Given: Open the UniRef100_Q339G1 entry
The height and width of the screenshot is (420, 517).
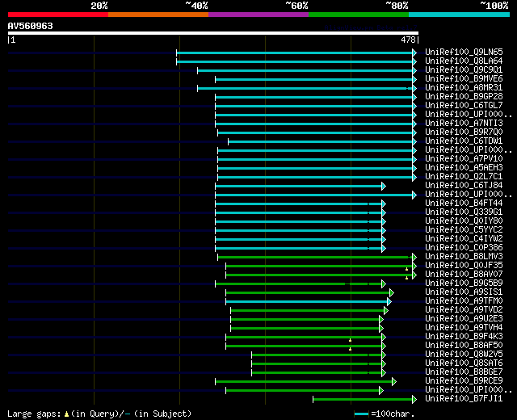Looking at the screenshot, I should click(x=464, y=212).
